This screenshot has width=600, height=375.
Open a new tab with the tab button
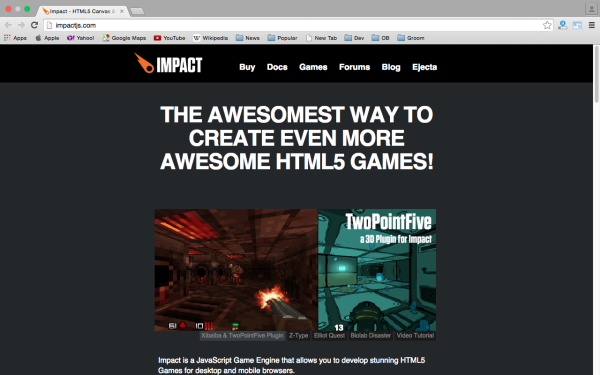137,11
